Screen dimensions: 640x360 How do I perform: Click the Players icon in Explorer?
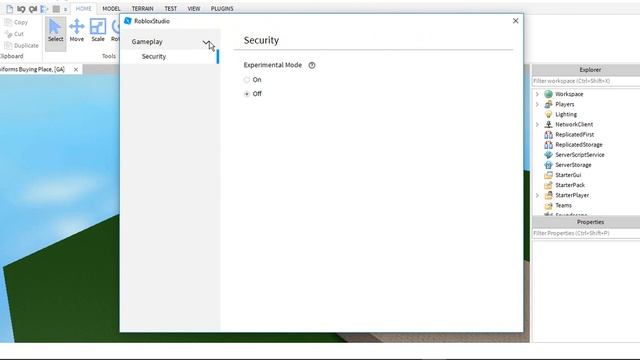(548, 104)
